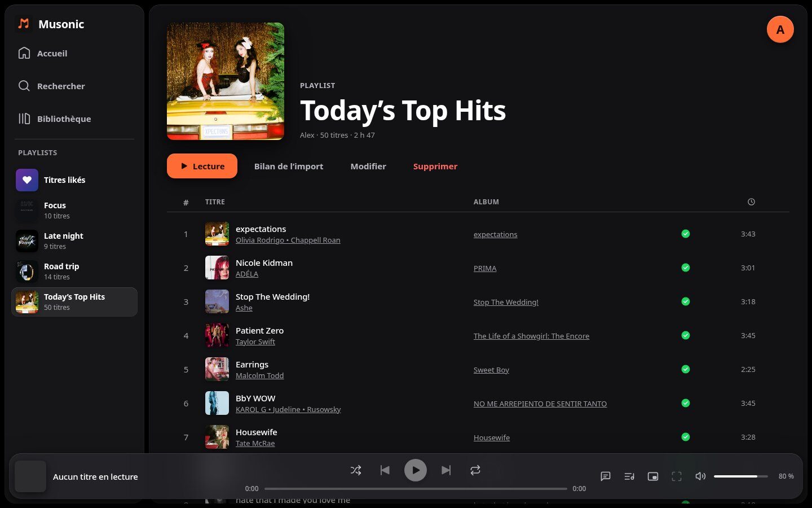Click the Musonic logo icon
Viewport: 812px width, 508px height.
(x=24, y=24)
